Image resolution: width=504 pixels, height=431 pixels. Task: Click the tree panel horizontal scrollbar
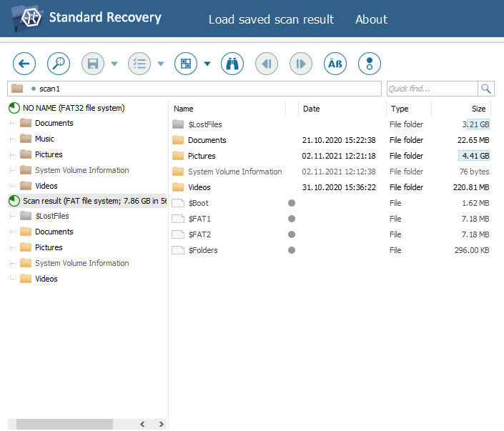64,424
